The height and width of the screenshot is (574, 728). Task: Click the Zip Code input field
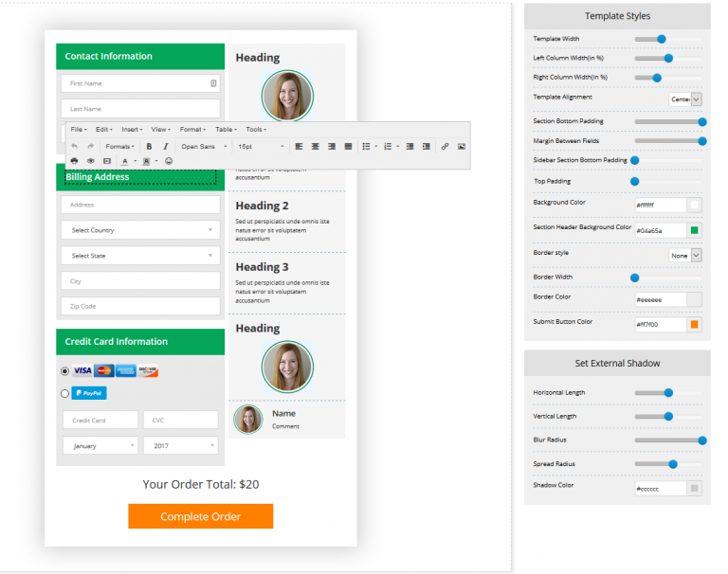click(140, 306)
